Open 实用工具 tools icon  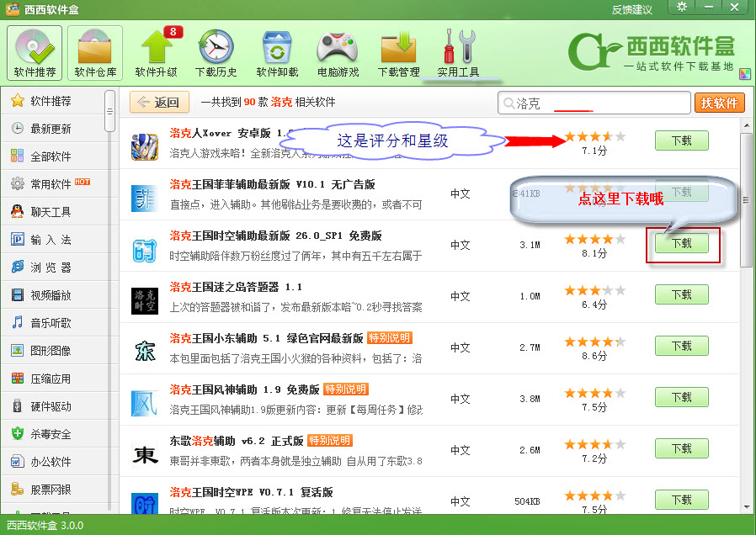pos(458,53)
